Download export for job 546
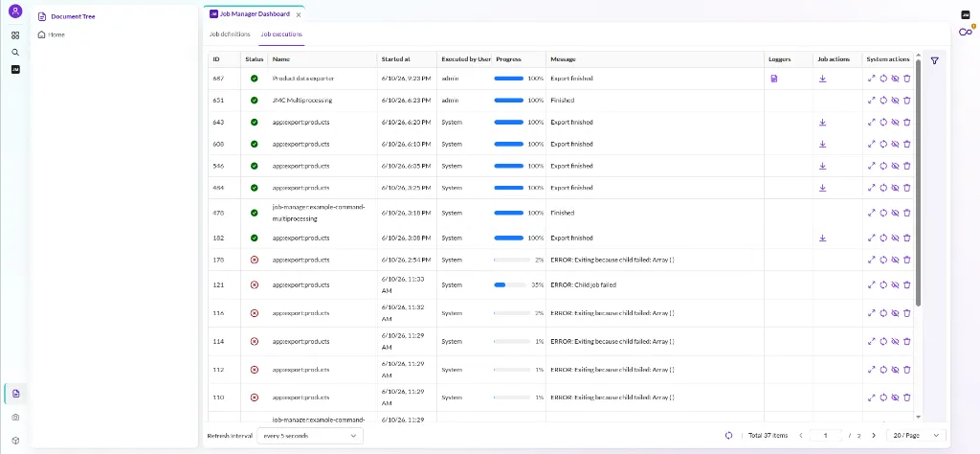Screen dimensions: 980x454 (822, 167)
